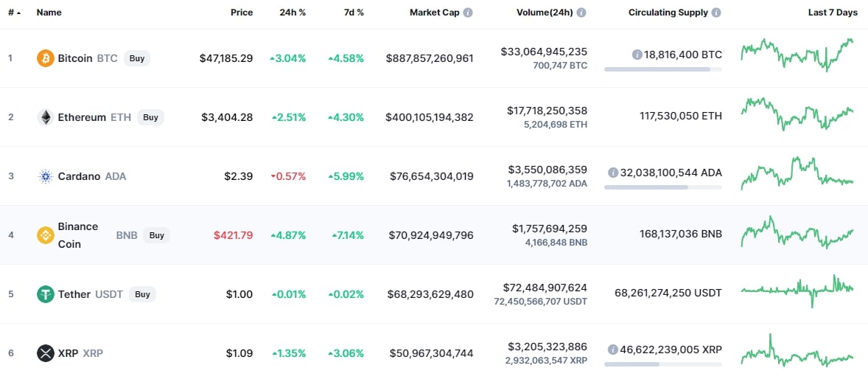The width and height of the screenshot is (868, 382).
Task: Click Tether supply 68,261,274,250 USDT
Action: tap(668, 292)
